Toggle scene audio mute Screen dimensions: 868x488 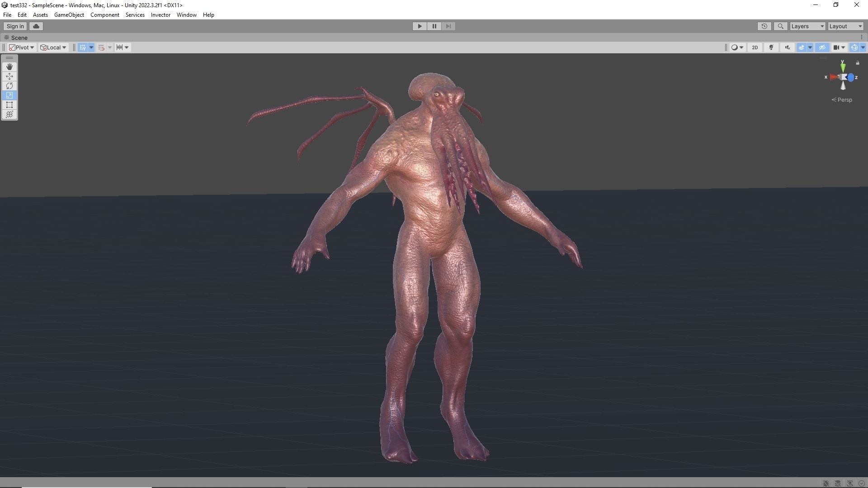788,47
